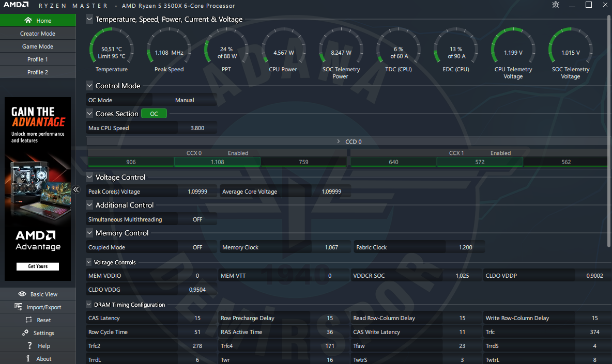Image resolution: width=612 pixels, height=364 pixels.
Task: Select core showing 572 in CCX 1
Action: (x=480, y=162)
